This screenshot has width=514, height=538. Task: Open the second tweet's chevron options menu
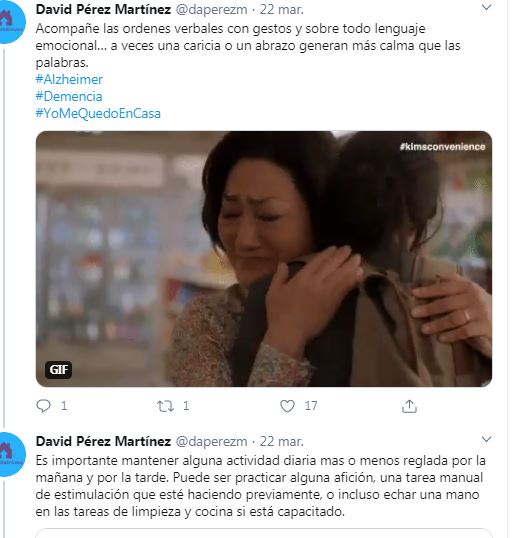(x=487, y=439)
